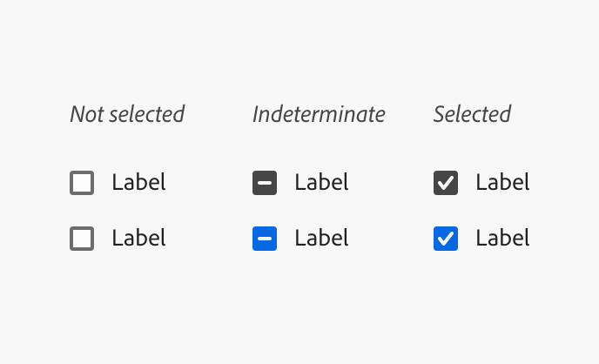The height and width of the screenshot is (364, 599).
Task: Uncheck the blue selected checkbox
Action: (x=446, y=239)
